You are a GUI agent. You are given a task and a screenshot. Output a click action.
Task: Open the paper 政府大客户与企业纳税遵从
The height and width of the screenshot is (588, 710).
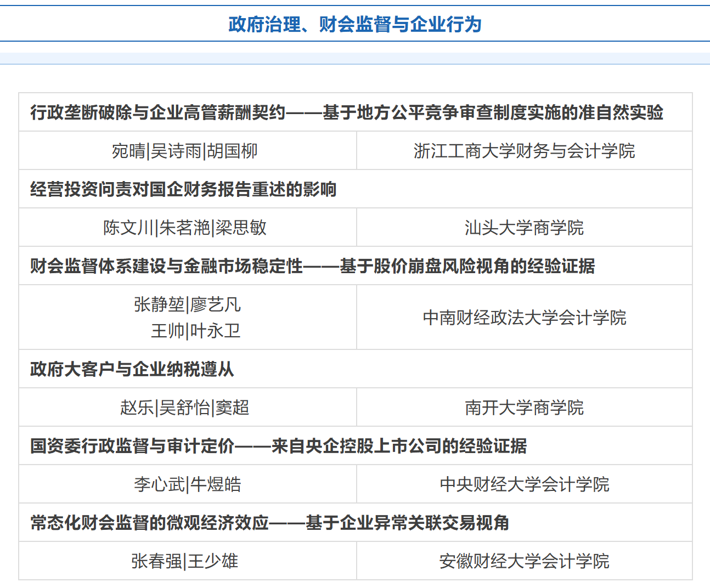[132, 369]
